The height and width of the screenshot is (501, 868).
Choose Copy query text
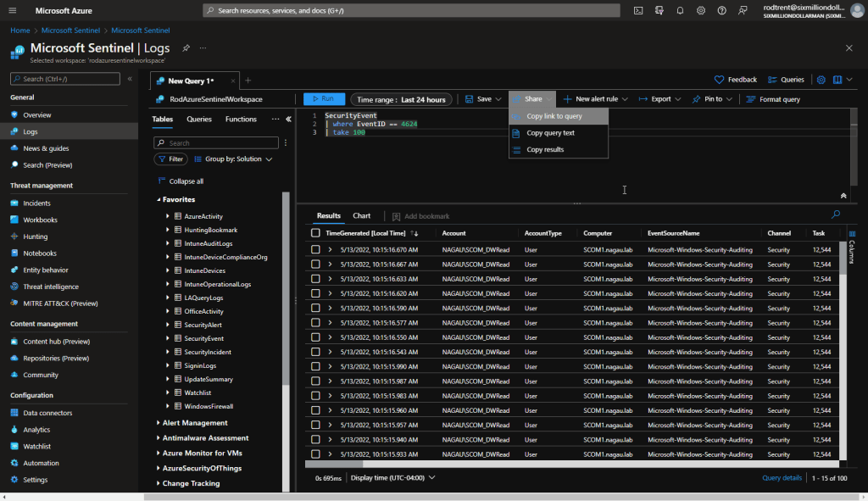tap(559, 133)
